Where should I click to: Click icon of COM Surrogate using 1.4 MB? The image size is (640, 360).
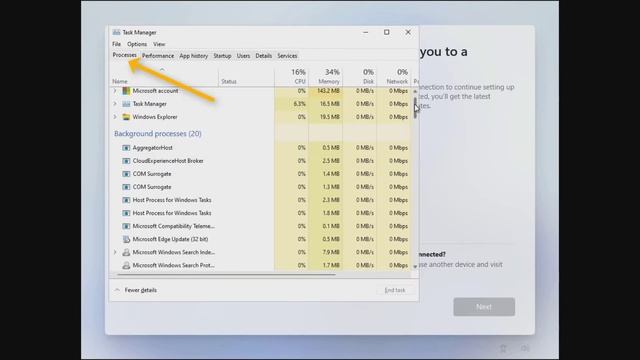(x=126, y=174)
